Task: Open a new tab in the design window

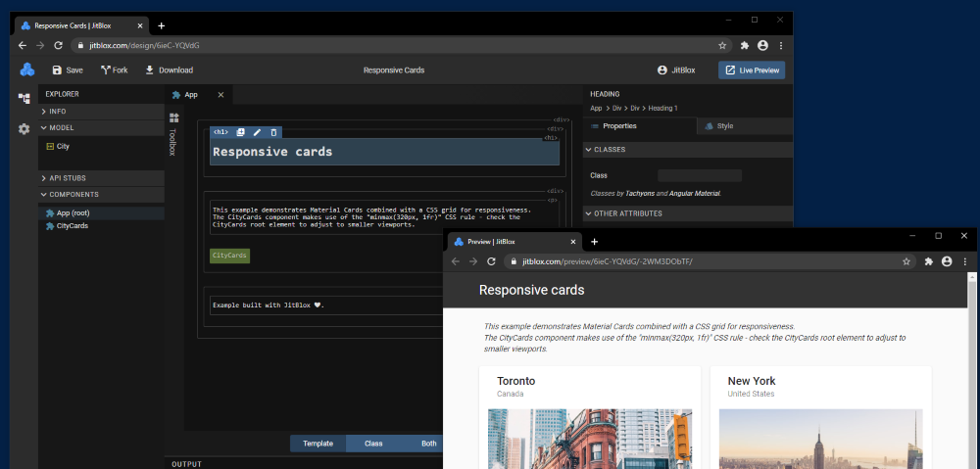Action: tap(162, 25)
